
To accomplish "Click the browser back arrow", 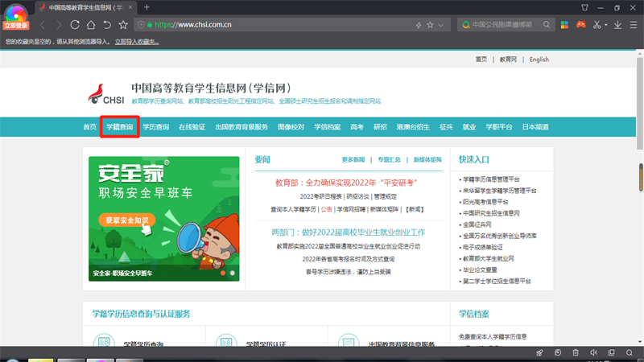I will [x=43, y=25].
